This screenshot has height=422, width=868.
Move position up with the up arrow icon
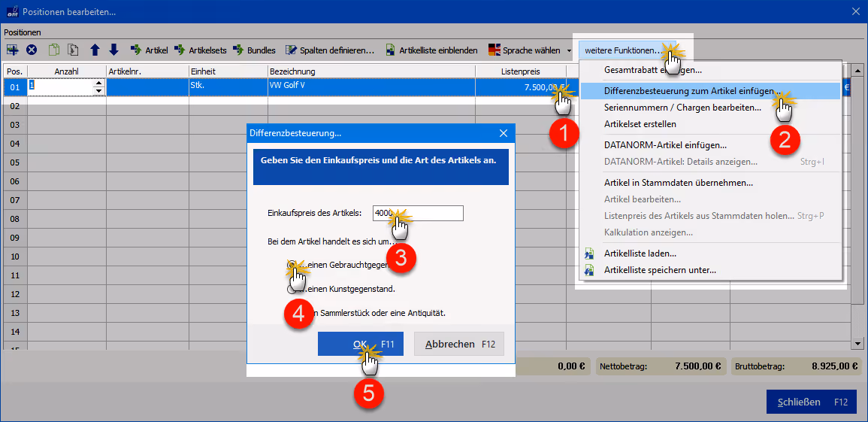point(95,50)
